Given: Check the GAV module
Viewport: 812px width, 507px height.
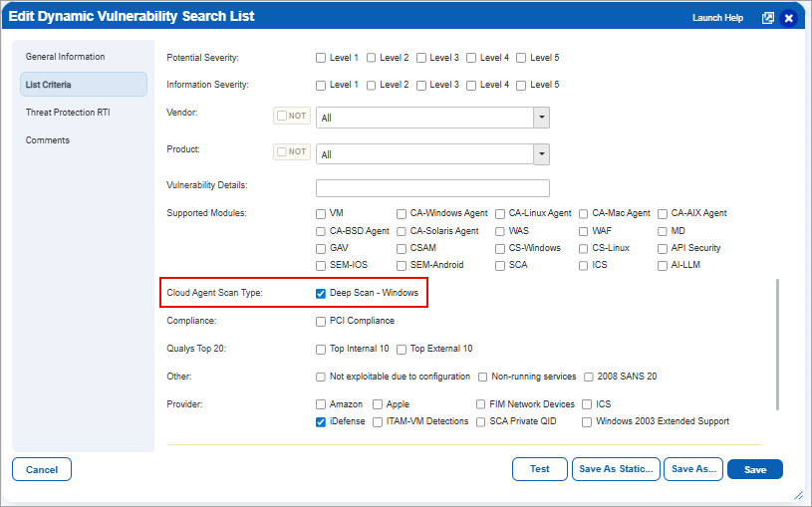Looking at the screenshot, I should (321, 249).
